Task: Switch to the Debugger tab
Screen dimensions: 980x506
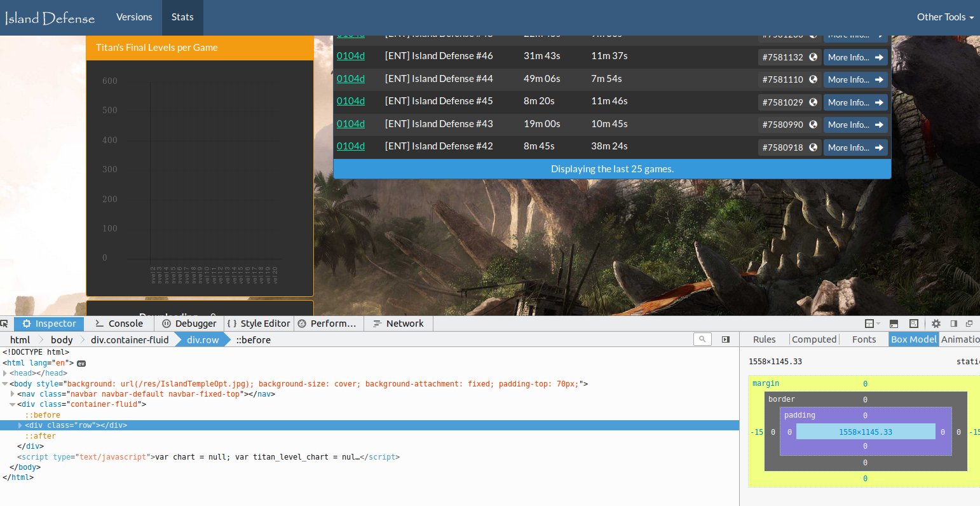Action: (x=189, y=324)
